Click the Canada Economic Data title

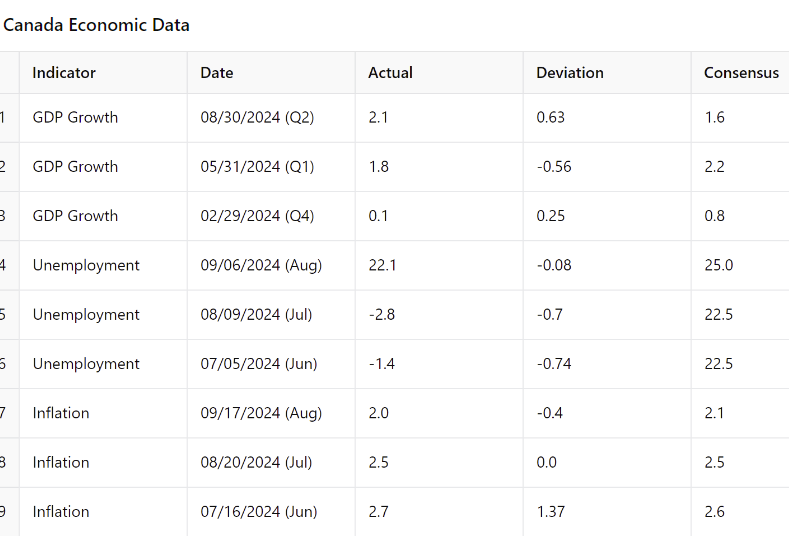[x=96, y=25]
